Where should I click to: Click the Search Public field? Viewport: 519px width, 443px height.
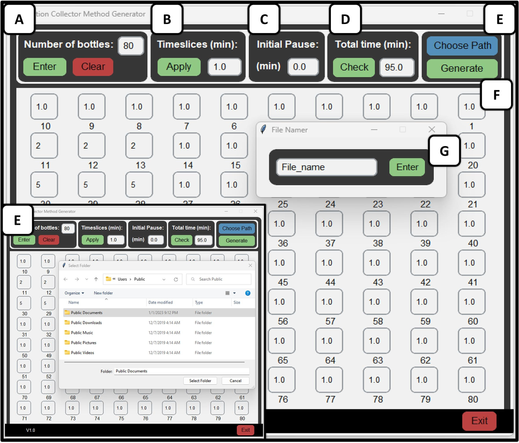point(219,279)
